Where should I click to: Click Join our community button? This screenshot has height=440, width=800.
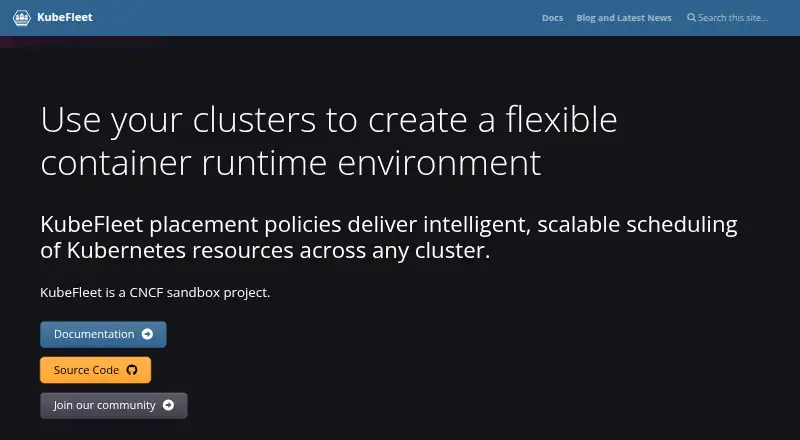click(x=114, y=405)
